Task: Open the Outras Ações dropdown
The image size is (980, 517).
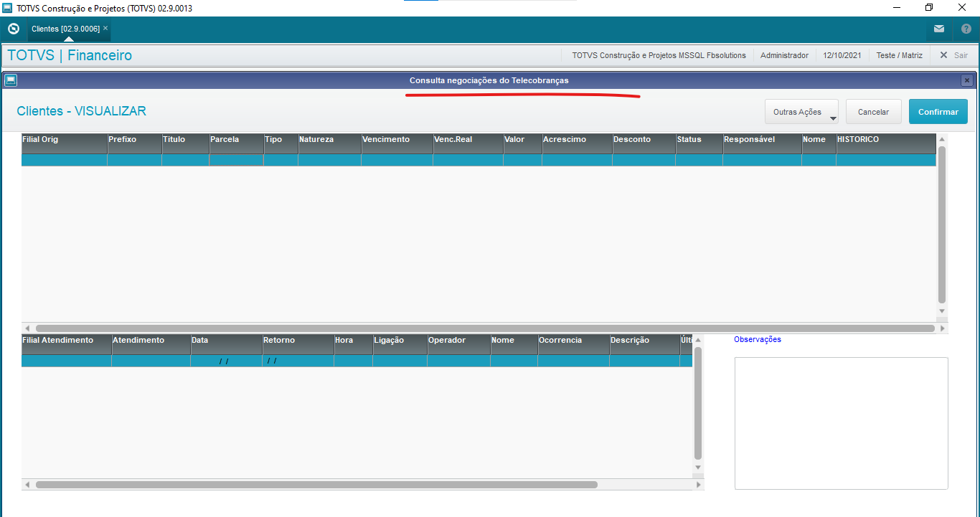Action: pyautogui.click(x=801, y=112)
